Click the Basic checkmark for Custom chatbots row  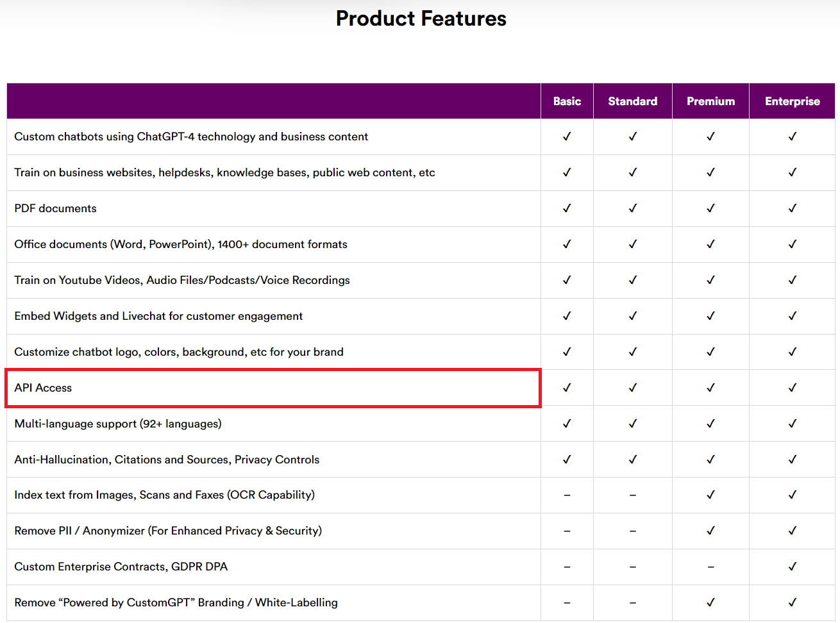[567, 137]
